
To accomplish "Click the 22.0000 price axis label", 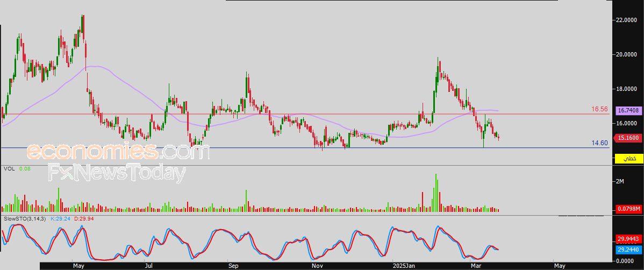I will tap(626, 20).
